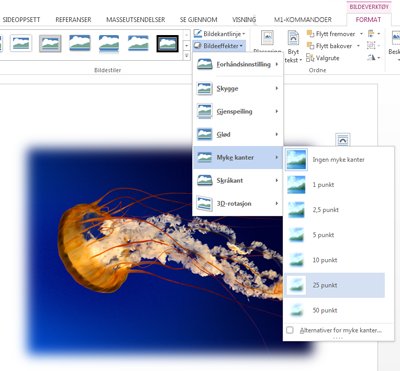
Task: Open the 3D-rotasjon submenu
Action: [x=238, y=203]
